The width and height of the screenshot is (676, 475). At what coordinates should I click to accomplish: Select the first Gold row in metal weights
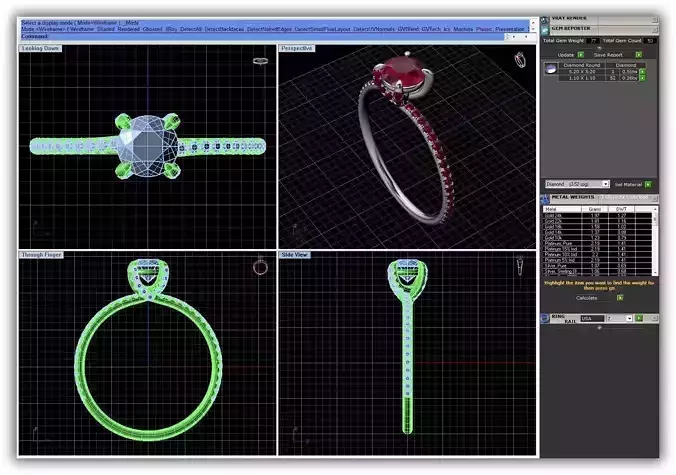597,216
